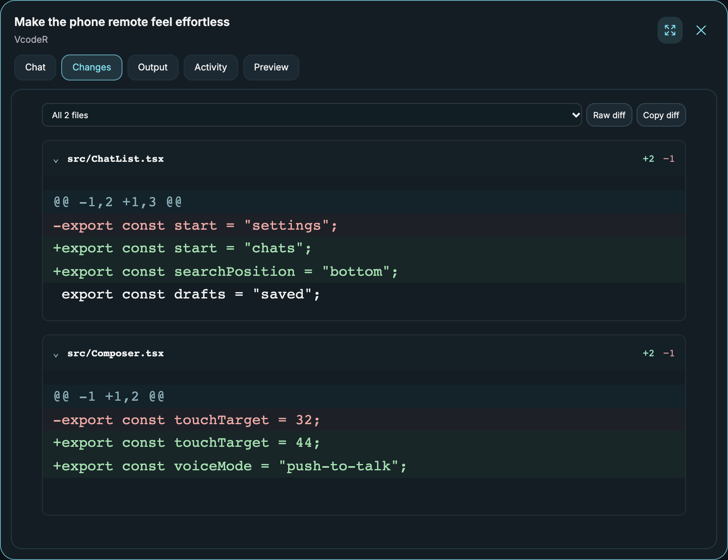The image size is (728, 560).
Task: Select the Changes tab
Action: pyautogui.click(x=92, y=67)
